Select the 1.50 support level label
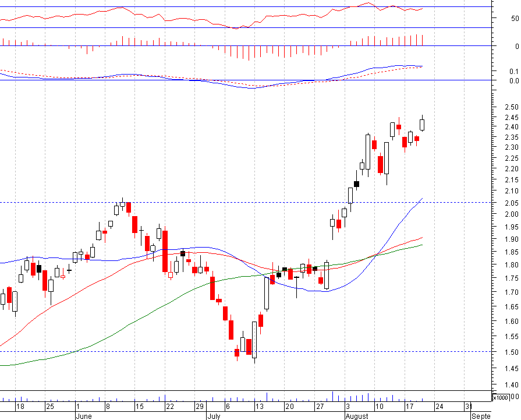 click(x=511, y=352)
